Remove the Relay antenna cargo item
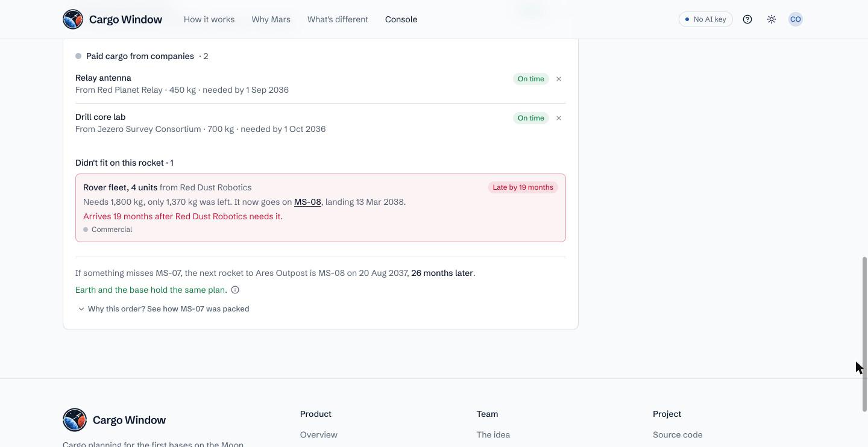868x447 pixels. pyautogui.click(x=559, y=79)
